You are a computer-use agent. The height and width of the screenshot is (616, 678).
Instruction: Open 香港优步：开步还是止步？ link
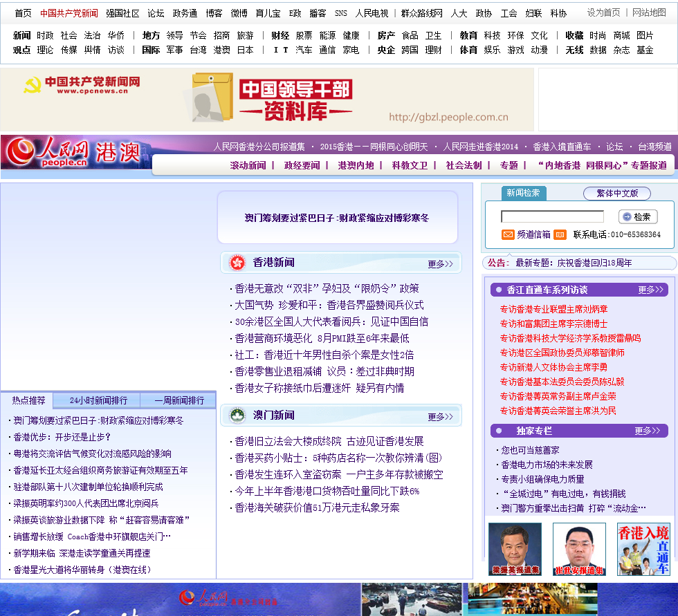(62, 437)
